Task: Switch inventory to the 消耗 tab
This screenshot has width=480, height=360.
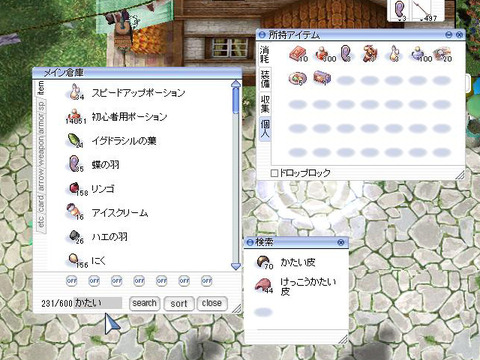Action: click(x=265, y=54)
